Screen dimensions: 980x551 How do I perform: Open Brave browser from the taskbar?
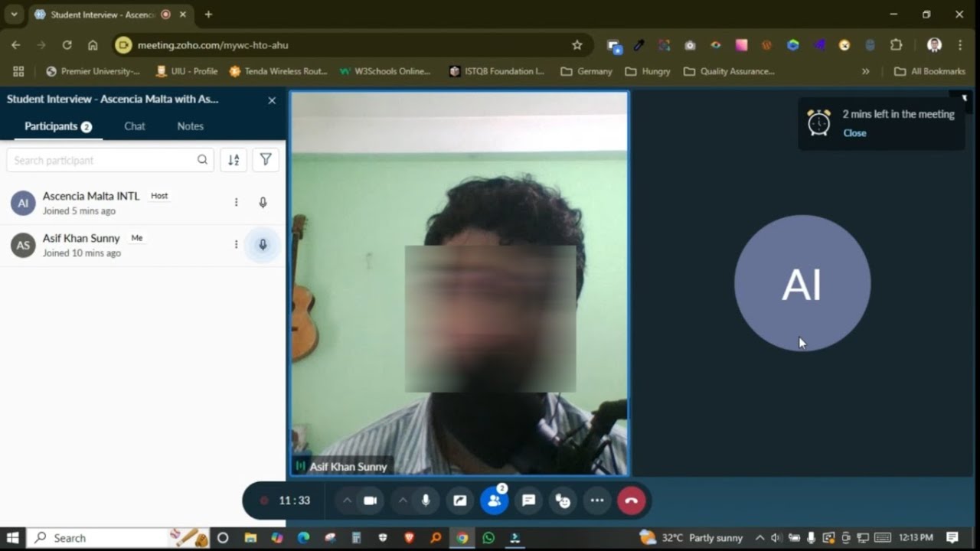(409, 538)
